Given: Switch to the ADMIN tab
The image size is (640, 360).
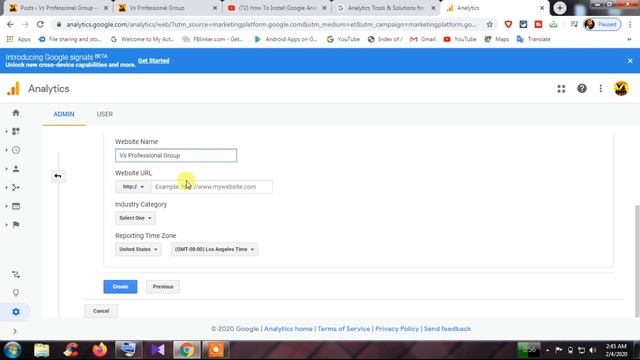Looking at the screenshot, I should (64, 114).
